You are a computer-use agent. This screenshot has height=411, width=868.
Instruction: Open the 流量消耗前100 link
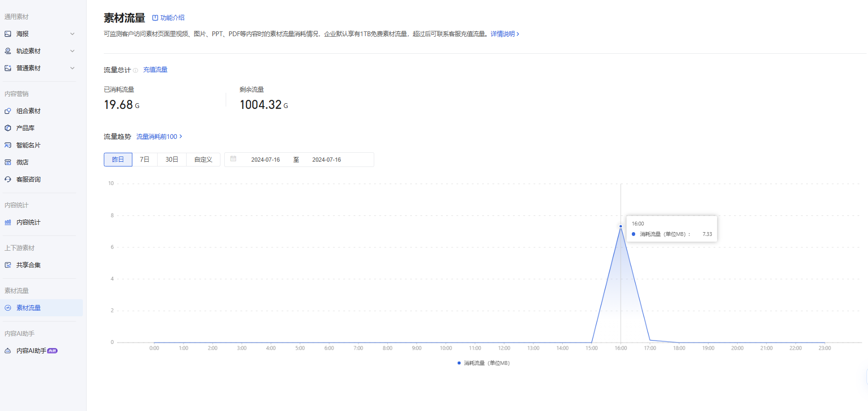point(159,137)
